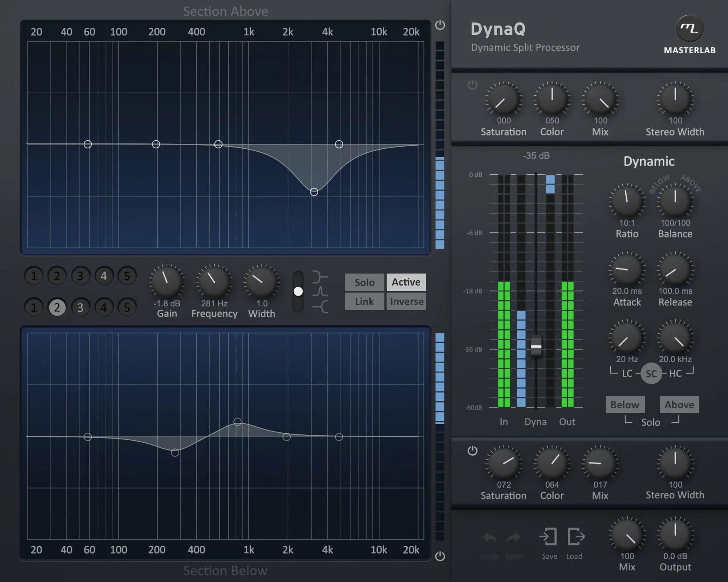Screen dimensions: 728x582
Task: Toggle the Inverse button
Action: 406,301
